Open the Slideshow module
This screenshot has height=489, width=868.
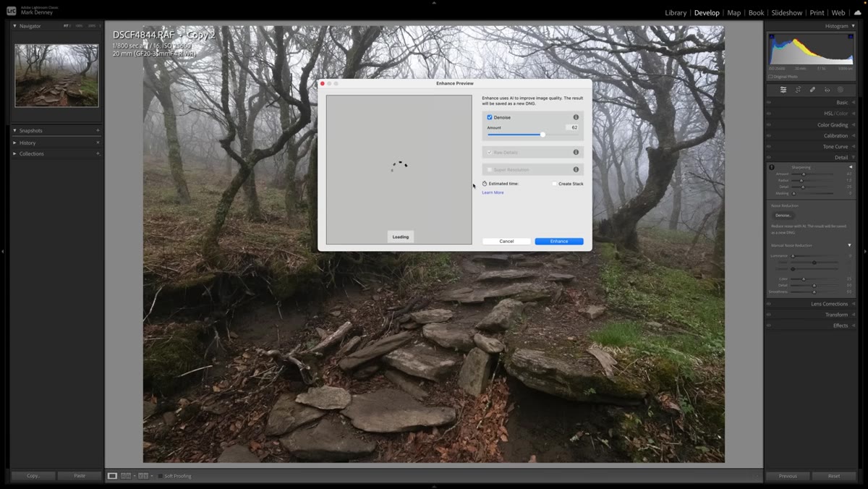[786, 12]
